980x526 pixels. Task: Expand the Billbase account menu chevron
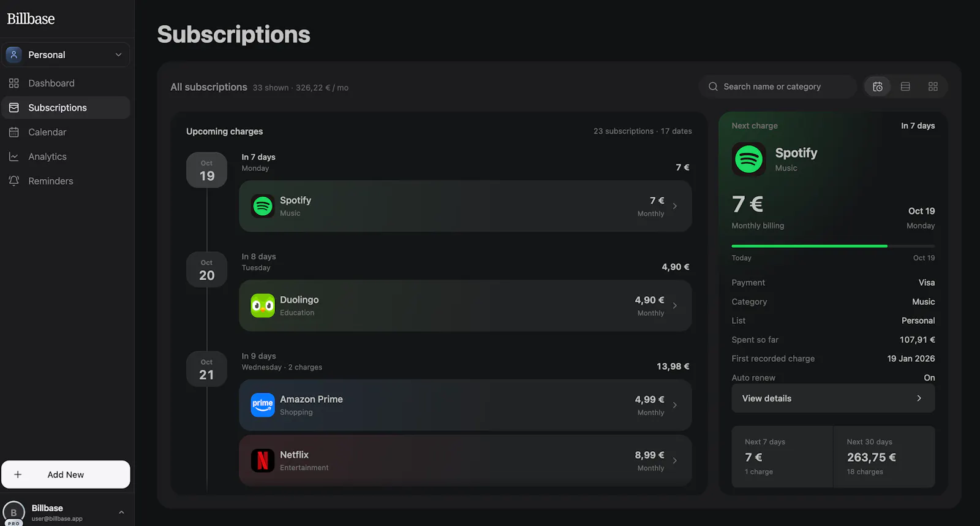(x=121, y=513)
